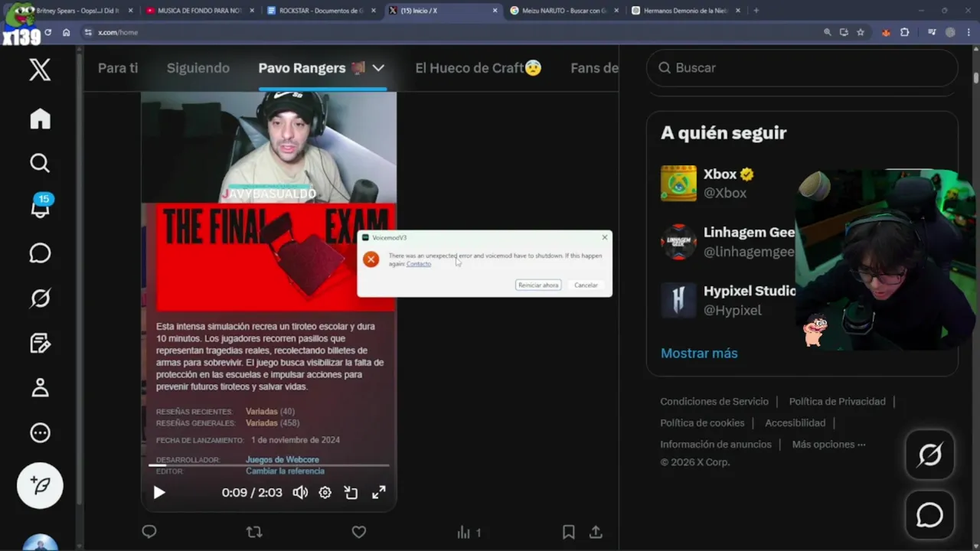Like the post with heart icon
Screen dimensions: 980x551
[358, 532]
